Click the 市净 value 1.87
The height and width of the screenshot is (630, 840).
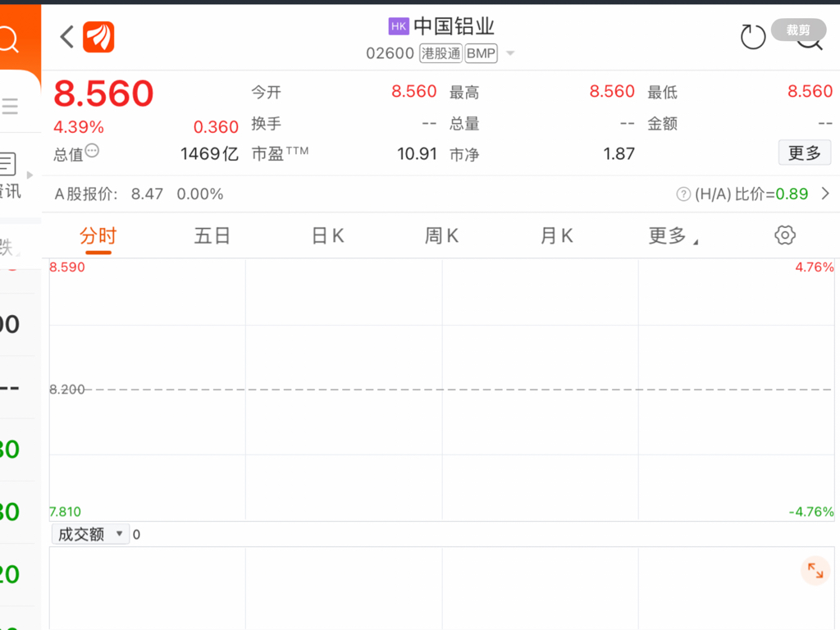coord(619,154)
